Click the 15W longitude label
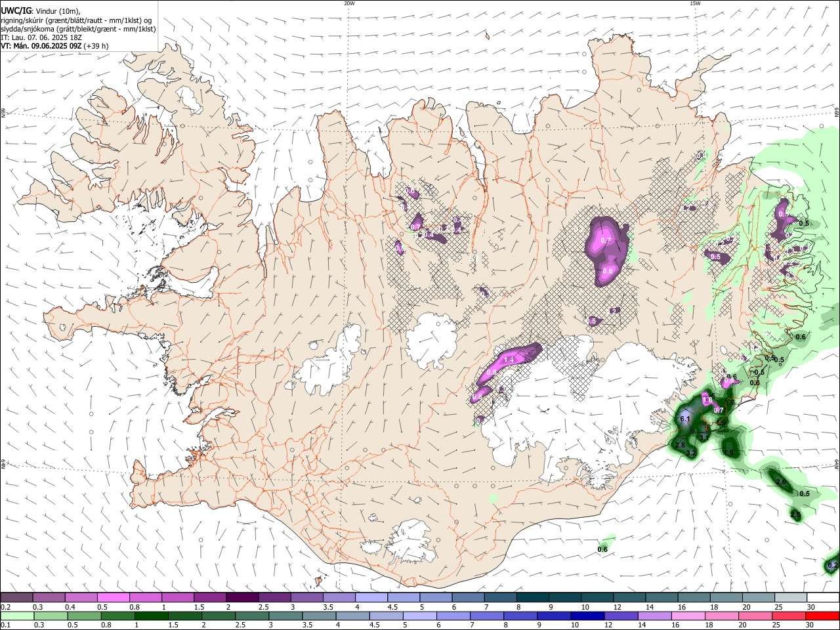840x630 pixels. [x=695, y=3]
